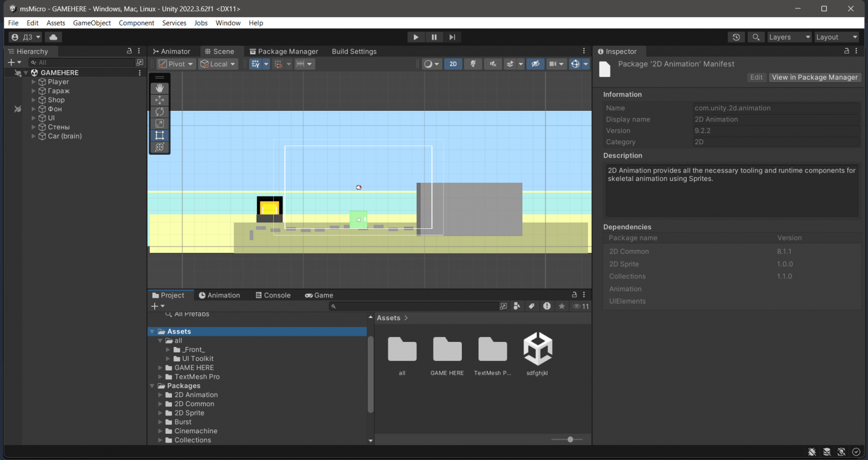Toggle scene audio mute

(x=492, y=64)
